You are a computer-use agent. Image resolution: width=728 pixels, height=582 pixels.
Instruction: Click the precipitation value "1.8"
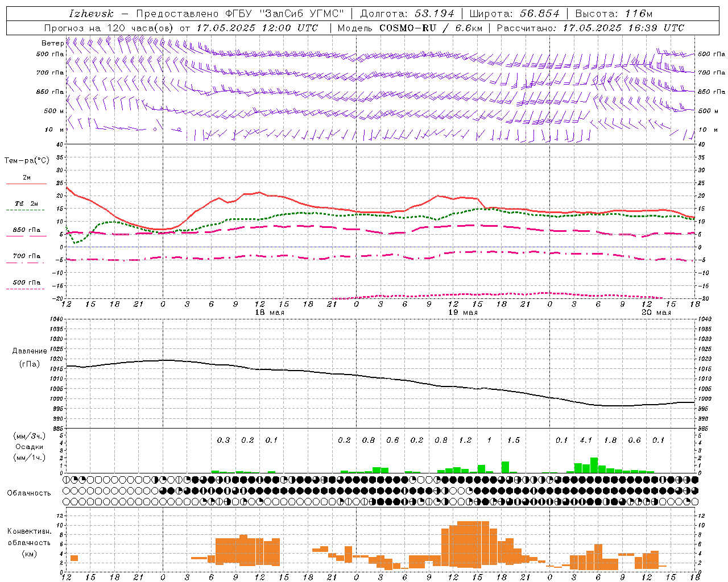[610, 440]
